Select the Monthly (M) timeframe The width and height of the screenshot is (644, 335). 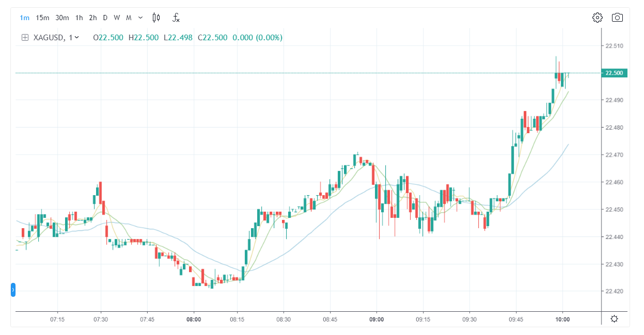[129, 18]
